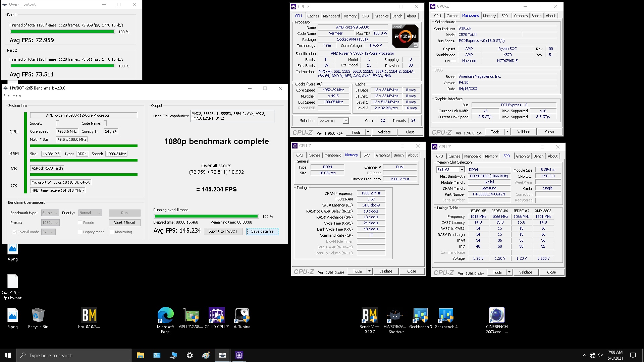Click the greyed Run button
Image resolution: width=644 pixels, height=362 pixels.
(x=124, y=213)
